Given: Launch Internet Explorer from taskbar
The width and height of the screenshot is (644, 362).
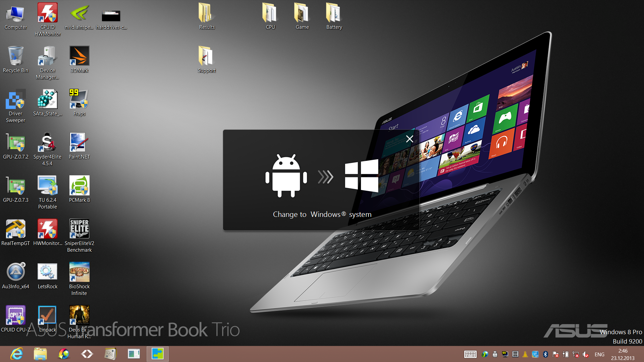Looking at the screenshot, I should point(17,354).
